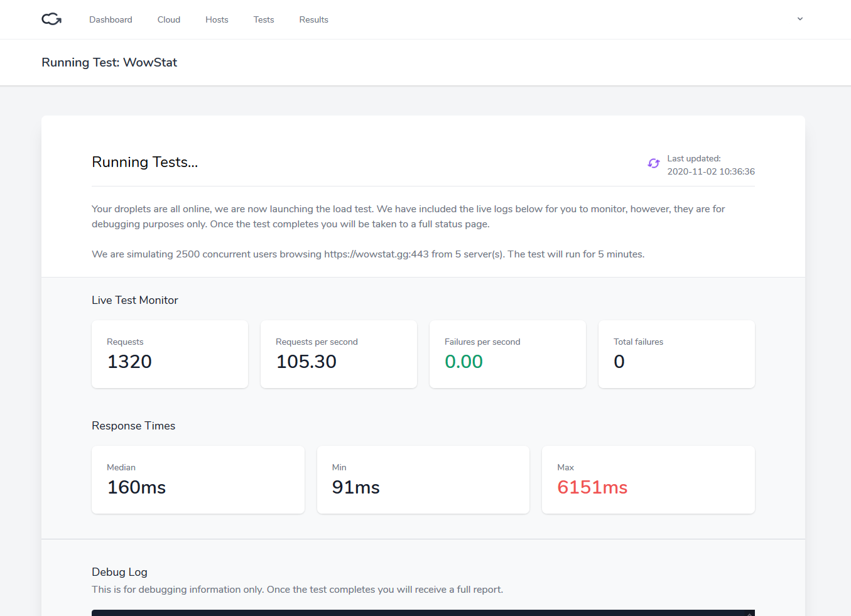The width and height of the screenshot is (851, 616).
Task: Click the purple refresh sync icon
Action: [x=654, y=163]
